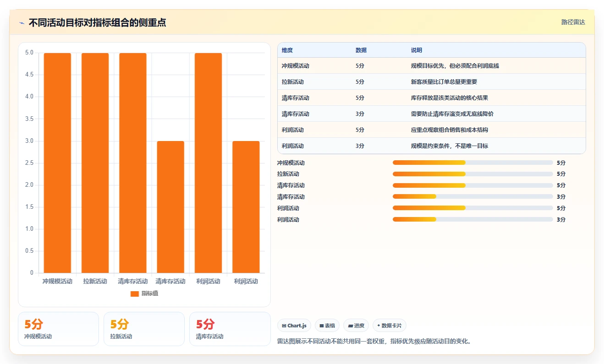This screenshot has height=364, width=604.
Task: Click the 维度 column header
Action: [287, 50]
